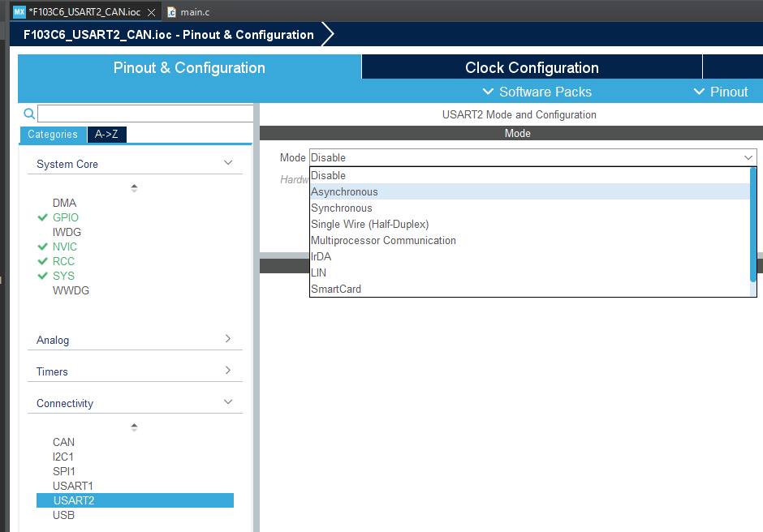Collapse the System Core category

tap(228, 164)
